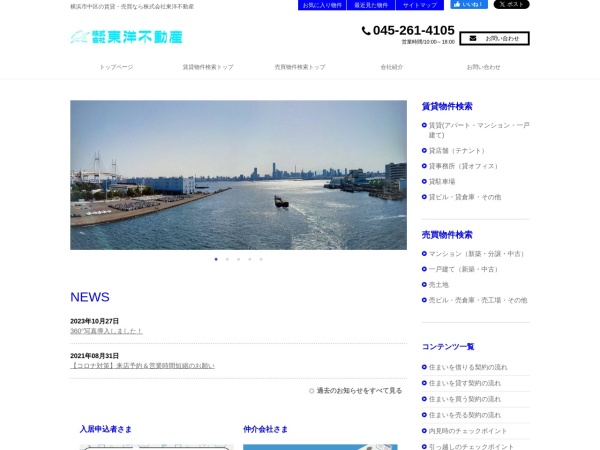Open the サイトマップ page

point(420,5)
